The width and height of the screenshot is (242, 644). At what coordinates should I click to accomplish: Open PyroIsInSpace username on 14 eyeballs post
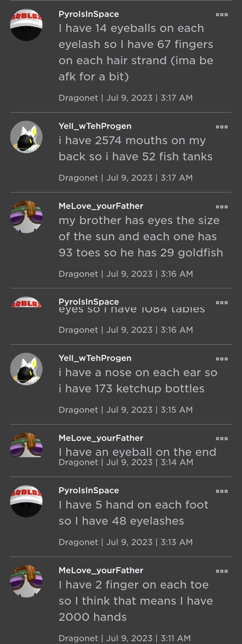coord(89,14)
